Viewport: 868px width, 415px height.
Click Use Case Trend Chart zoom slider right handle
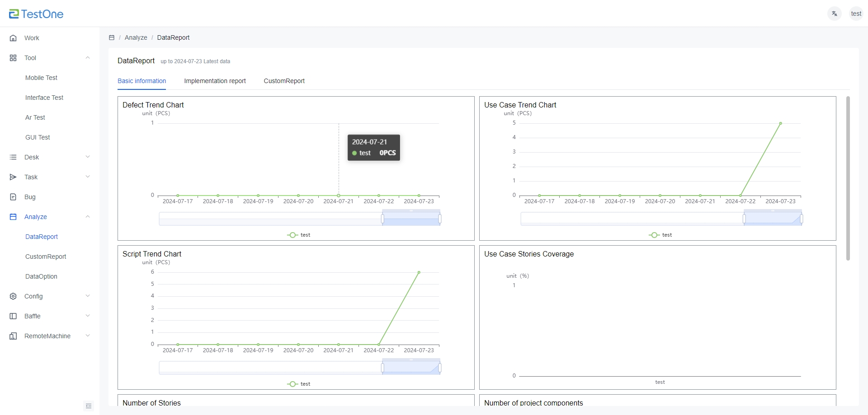(x=802, y=219)
